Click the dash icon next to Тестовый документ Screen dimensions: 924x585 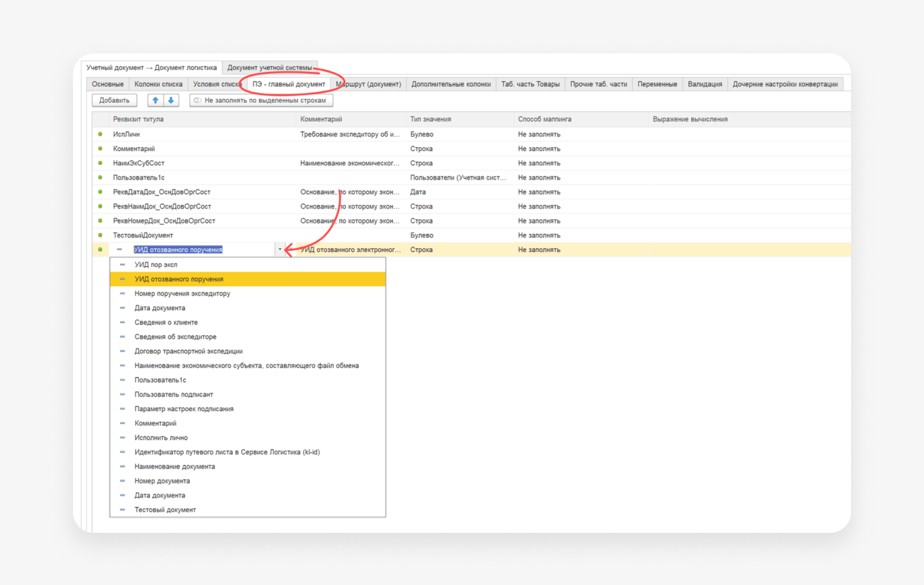[x=123, y=510]
